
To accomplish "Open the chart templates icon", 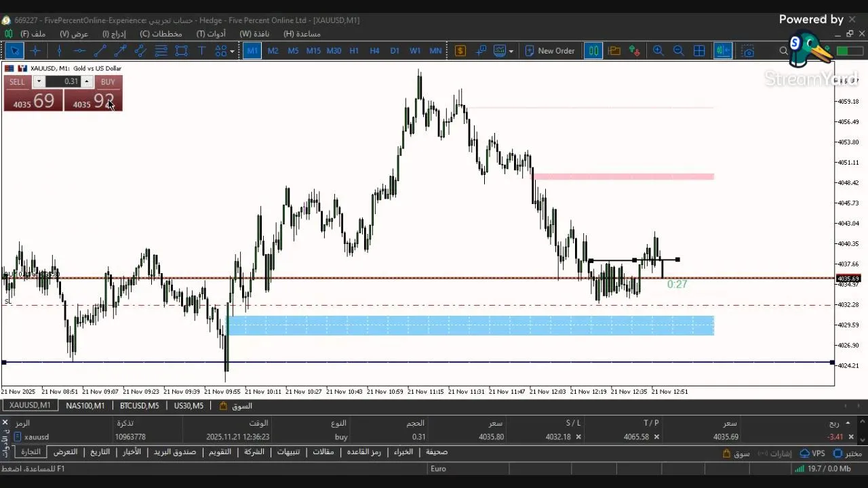I will click(x=500, y=51).
